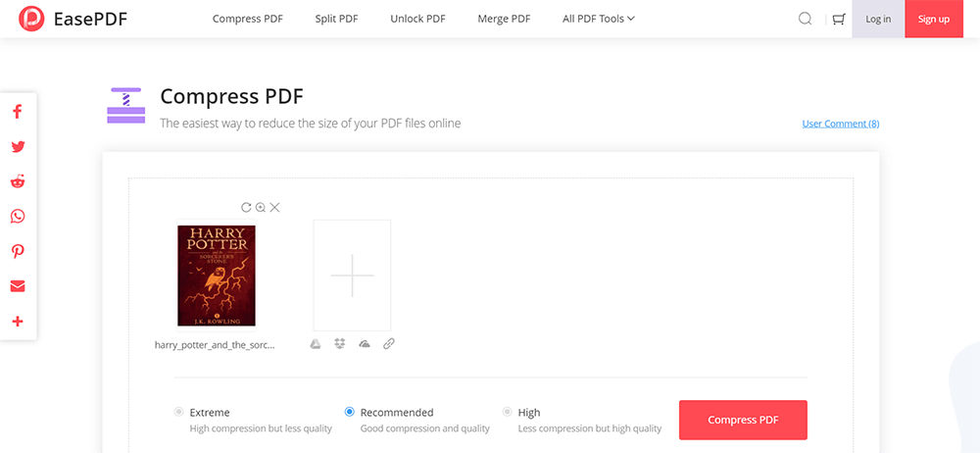980x453 pixels.
Task: Zoom in on the PDF preview
Action: tap(261, 207)
